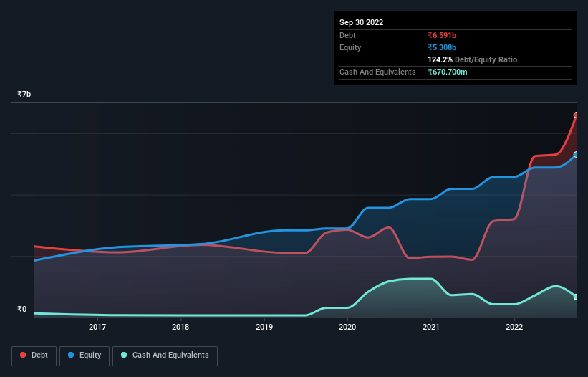Click the teal dot in Cash legend
Screen dimensions: 588x377
[x=124, y=355]
